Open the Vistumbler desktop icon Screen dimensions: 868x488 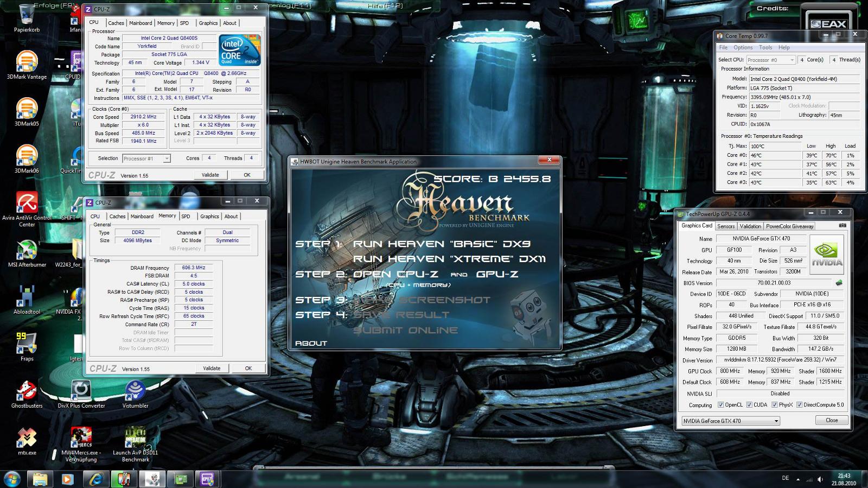[x=135, y=394]
